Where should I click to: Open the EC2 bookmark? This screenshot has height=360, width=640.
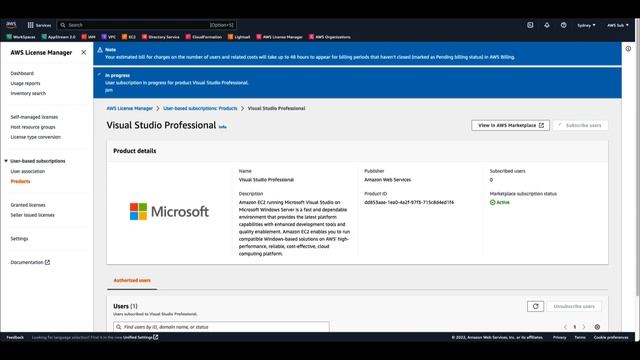(129, 37)
